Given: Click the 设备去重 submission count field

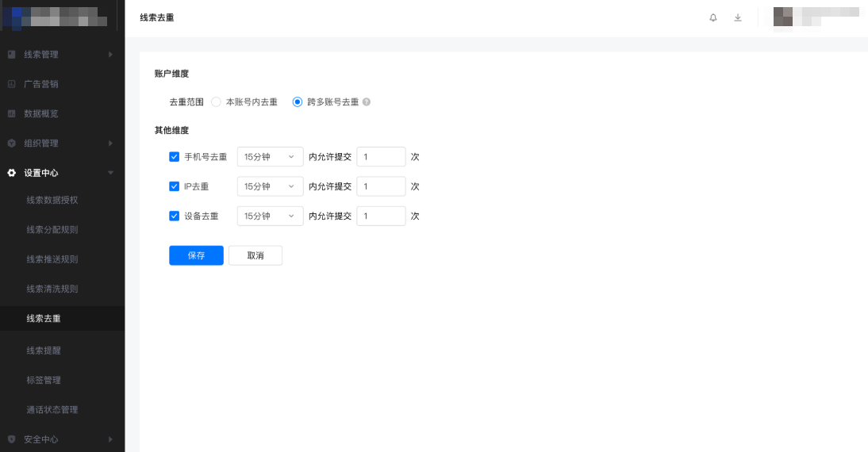Looking at the screenshot, I should point(381,216).
